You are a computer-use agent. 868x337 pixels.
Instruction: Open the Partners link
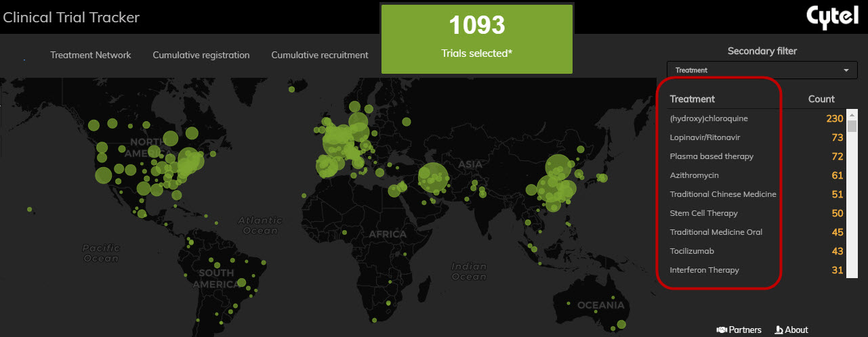point(745,330)
